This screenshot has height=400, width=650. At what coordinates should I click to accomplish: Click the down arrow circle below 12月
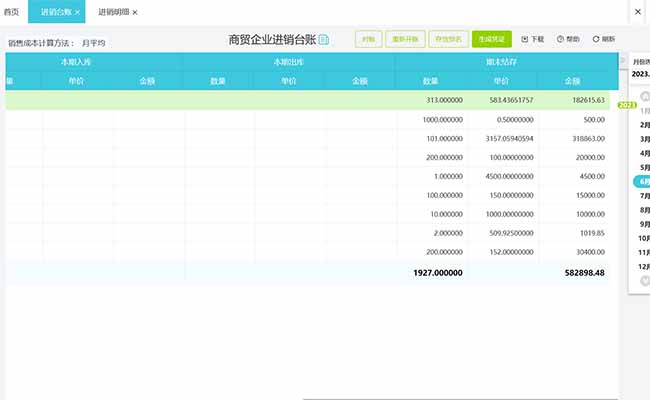point(645,281)
